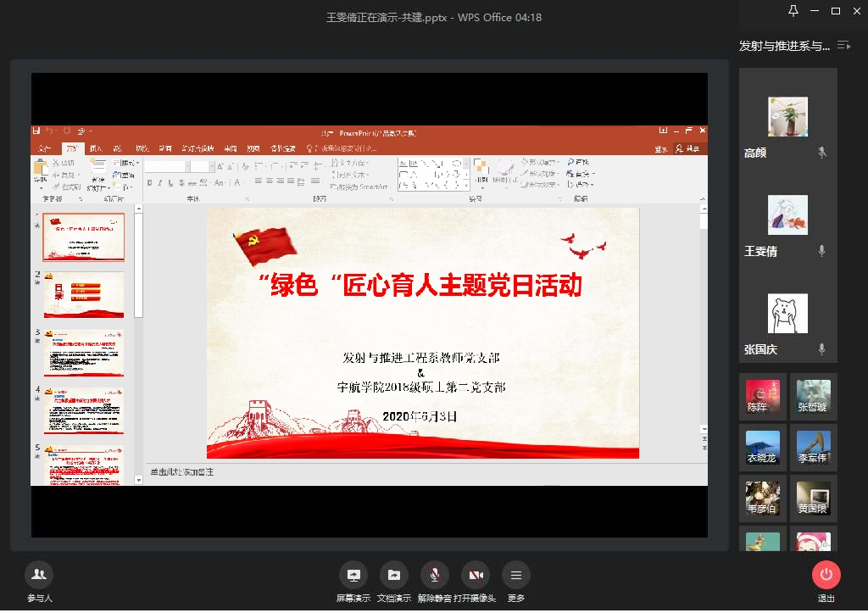The image size is (868, 613).
Task: Select 衣晓龙's participant tile
Action: tap(763, 448)
